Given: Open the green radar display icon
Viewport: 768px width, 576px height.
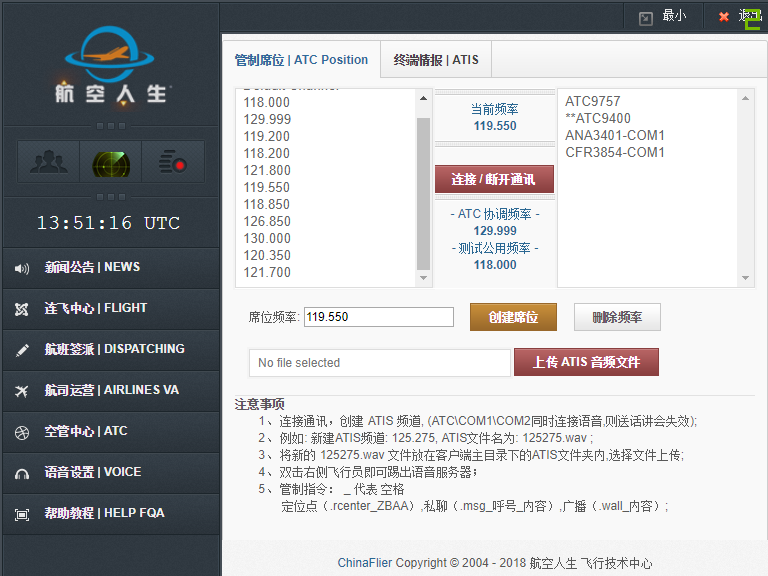Looking at the screenshot, I should point(111,161).
